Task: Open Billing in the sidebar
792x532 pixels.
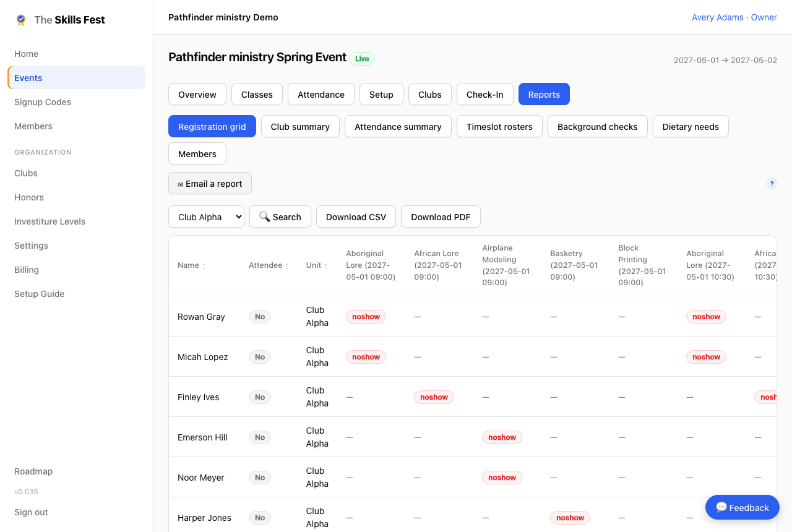Action: pos(76,270)
